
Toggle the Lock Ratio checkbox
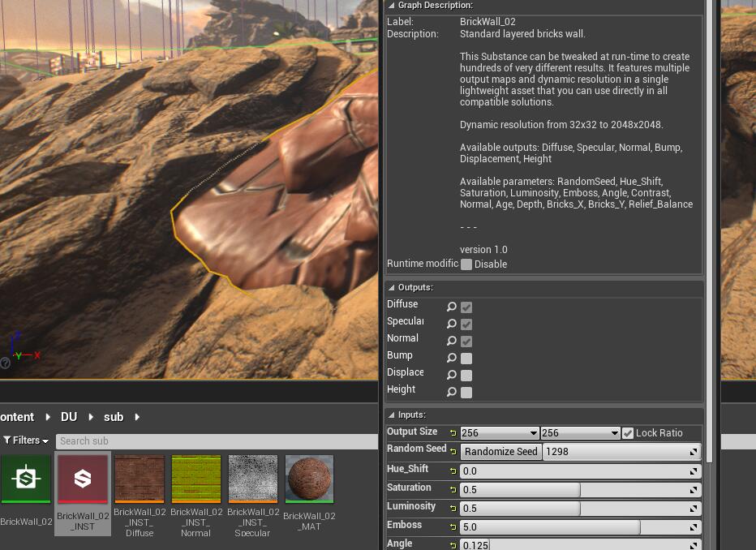click(628, 433)
